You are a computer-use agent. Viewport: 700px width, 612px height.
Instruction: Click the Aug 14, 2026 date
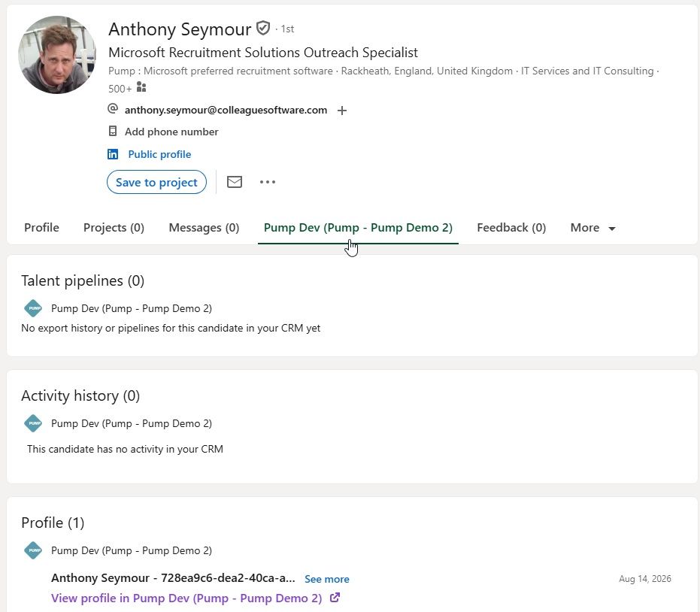tap(644, 579)
